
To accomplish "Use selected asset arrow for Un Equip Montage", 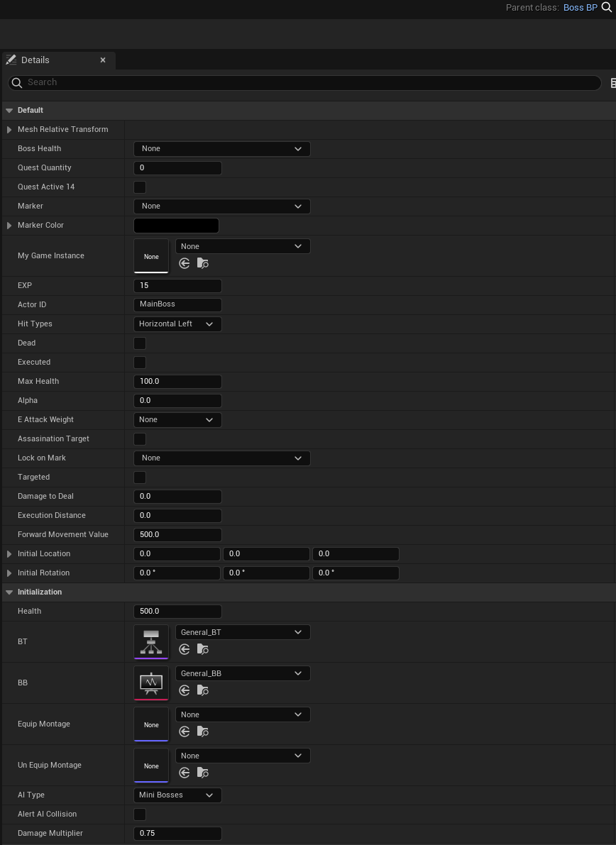I will (185, 773).
